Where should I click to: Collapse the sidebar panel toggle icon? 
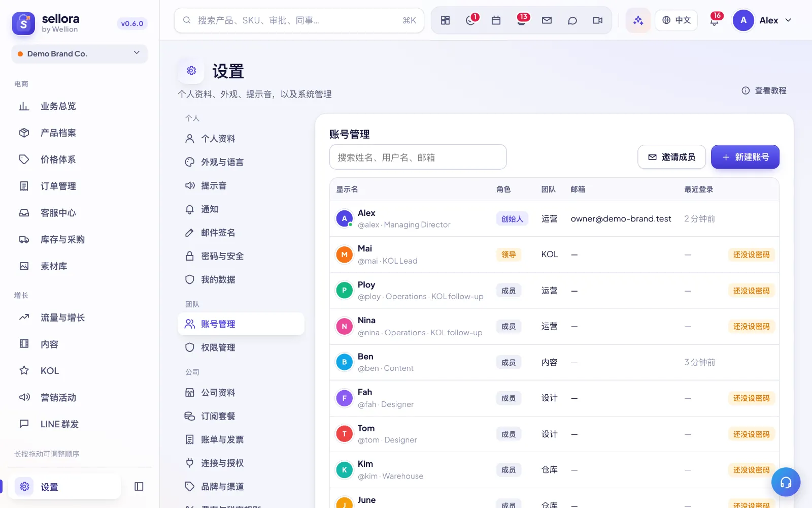click(139, 487)
